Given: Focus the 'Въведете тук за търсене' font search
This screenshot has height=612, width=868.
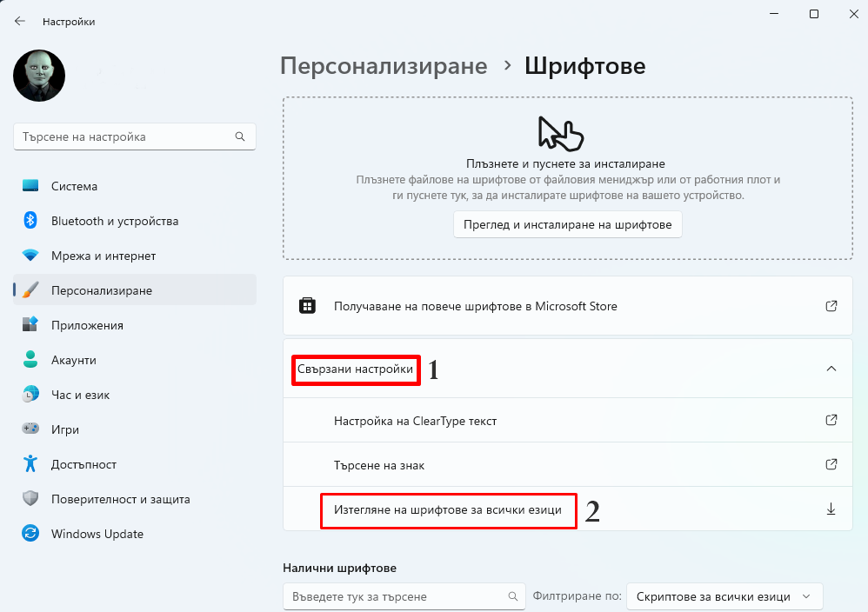Looking at the screenshot, I should (x=404, y=596).
